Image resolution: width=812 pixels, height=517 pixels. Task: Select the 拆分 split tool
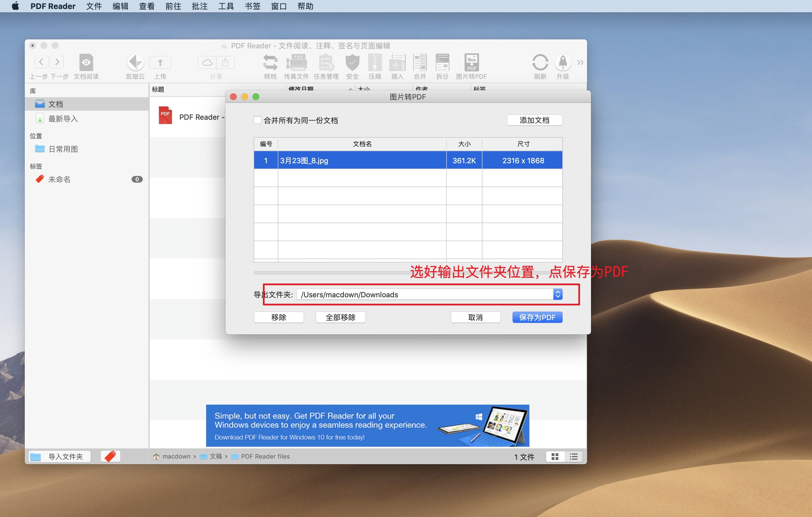click(442, 66)
